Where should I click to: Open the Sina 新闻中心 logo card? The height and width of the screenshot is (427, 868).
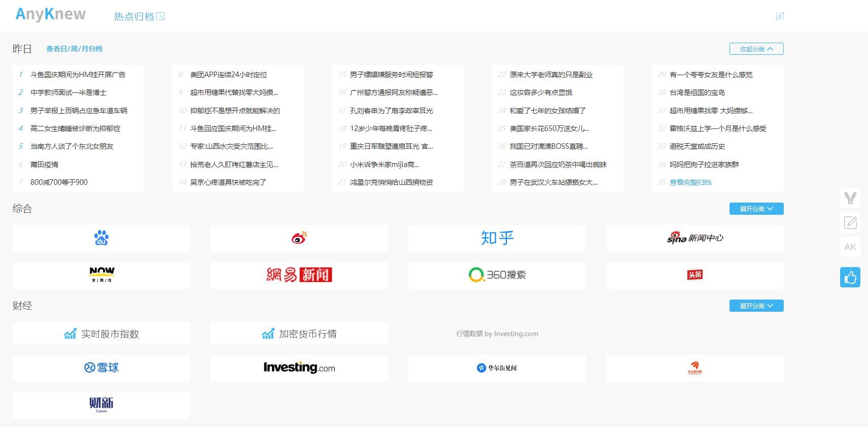click(695, 238)
